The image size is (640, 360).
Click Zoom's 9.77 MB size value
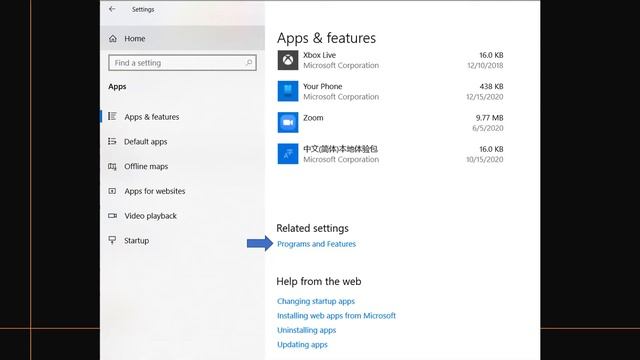click(489, 118)
